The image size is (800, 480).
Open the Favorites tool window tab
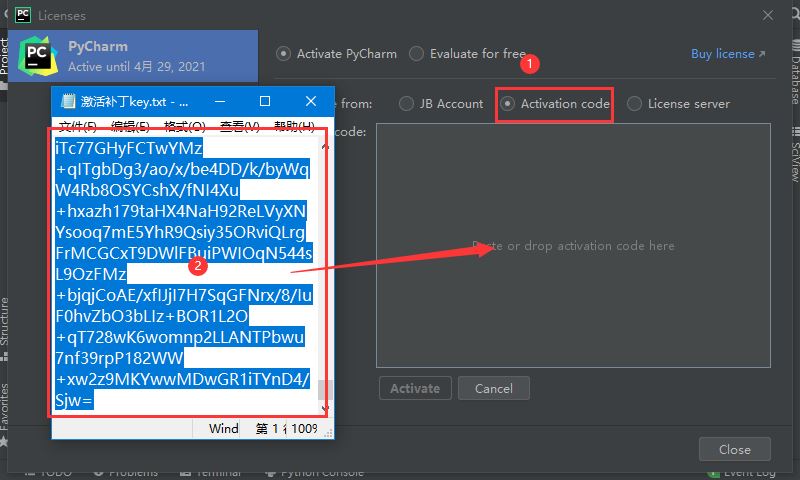coord(4,407)
